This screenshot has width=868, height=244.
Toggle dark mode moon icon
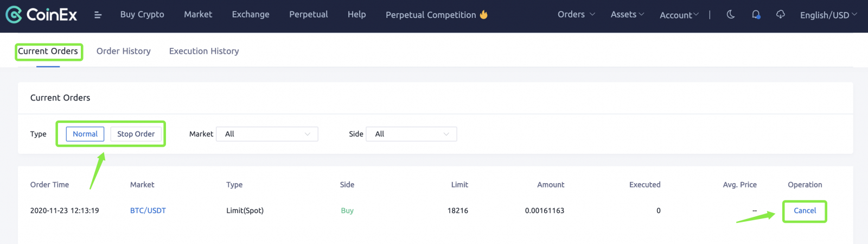point(731,15)
